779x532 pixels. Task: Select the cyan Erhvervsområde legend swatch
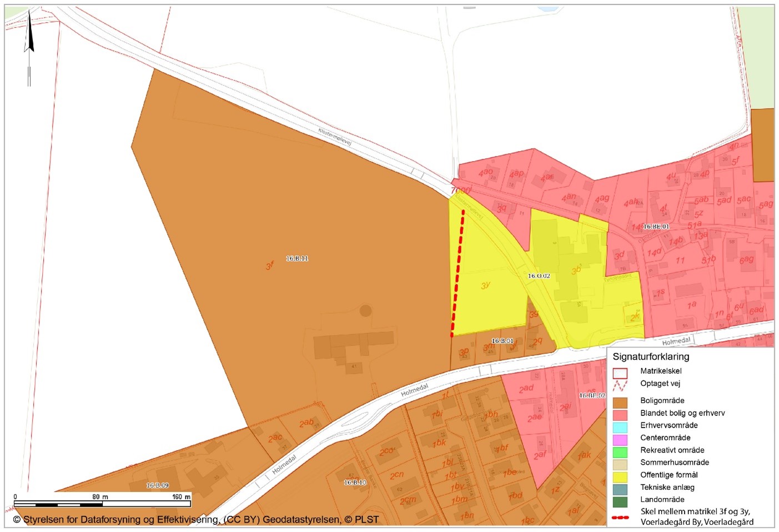tap(620, 426)
